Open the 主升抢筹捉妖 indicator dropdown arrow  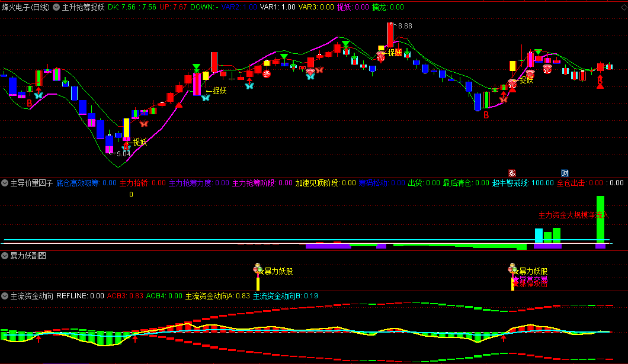tap(56, 7)
